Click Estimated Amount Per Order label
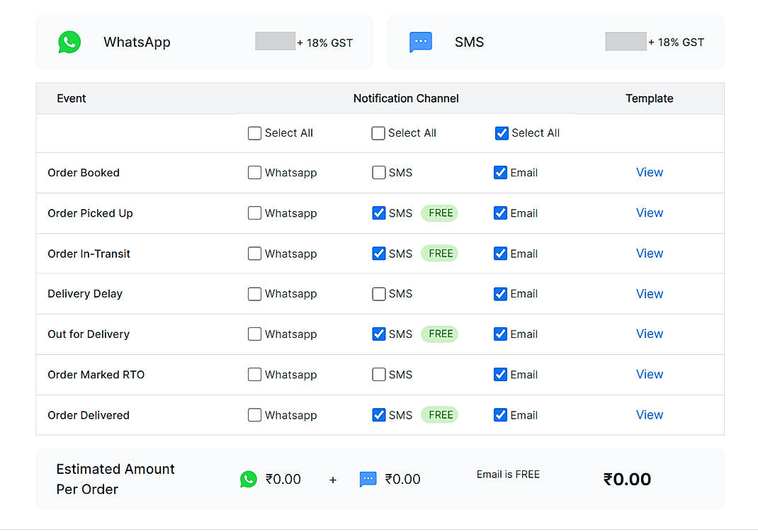758x532 pixels. coord(115,480)
